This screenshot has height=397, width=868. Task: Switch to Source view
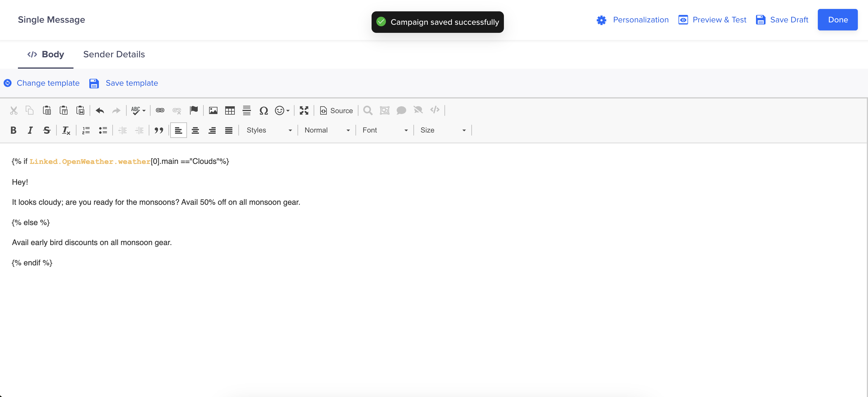[x=336, y=110]
